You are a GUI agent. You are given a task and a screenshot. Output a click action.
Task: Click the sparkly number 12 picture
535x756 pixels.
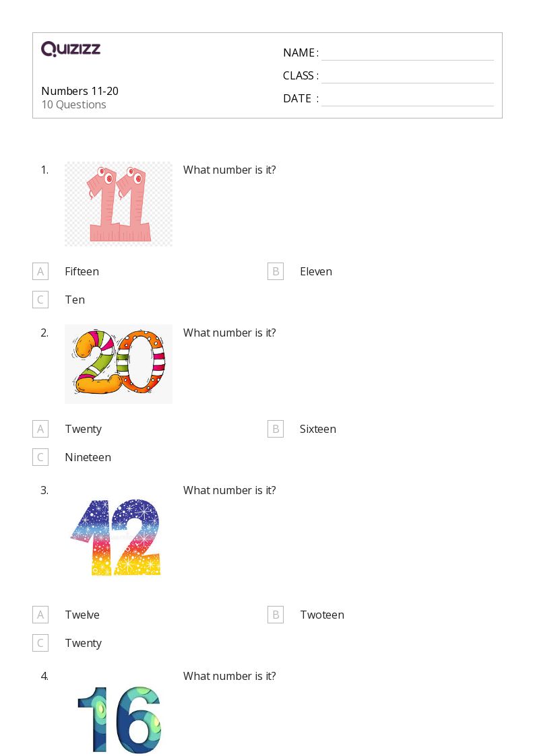click(x=116, y=537)
